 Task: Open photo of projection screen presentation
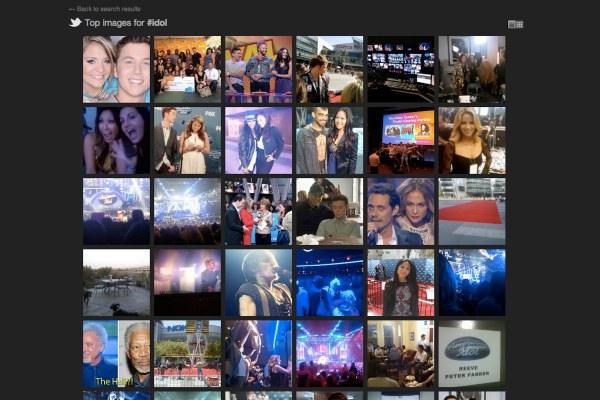(401, 140)
